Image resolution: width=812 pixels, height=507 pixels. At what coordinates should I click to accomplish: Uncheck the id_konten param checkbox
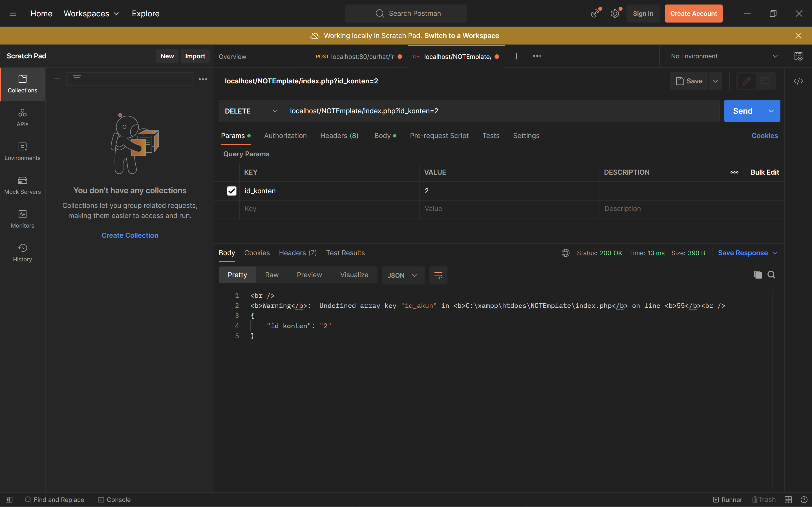231,191
